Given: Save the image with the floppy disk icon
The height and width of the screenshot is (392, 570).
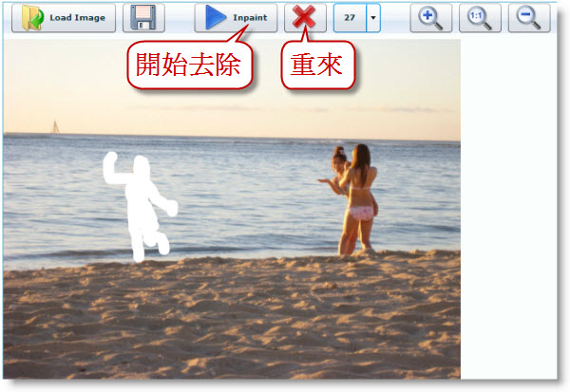Looking at the screenshot, I should (143, 18).
